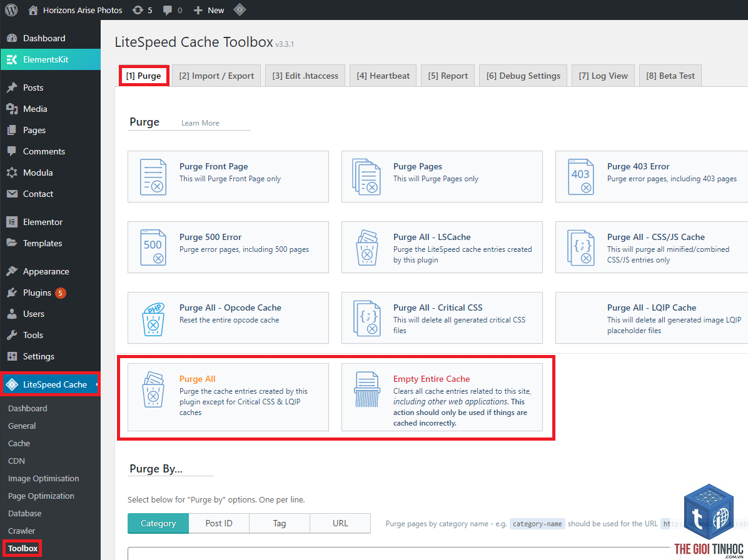Select the URL purge-by option

(340, 523)
